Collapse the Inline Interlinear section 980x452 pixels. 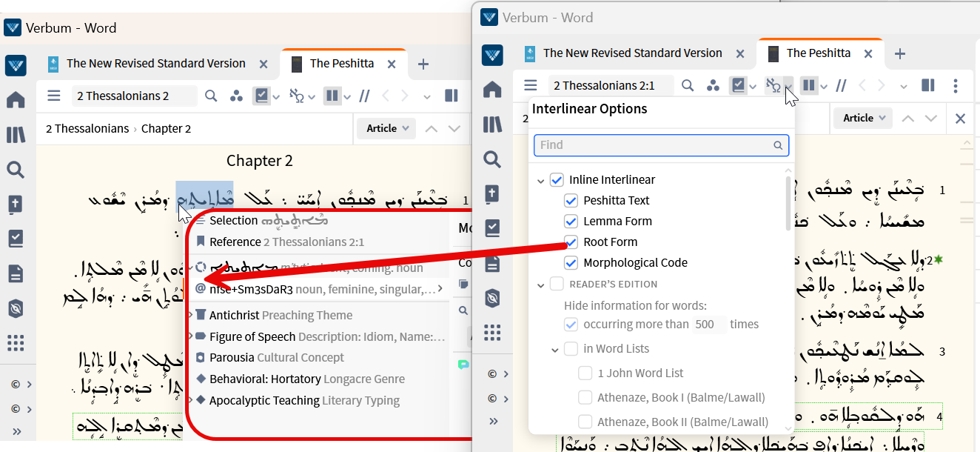pyautogui.click(x=540, y=179)
